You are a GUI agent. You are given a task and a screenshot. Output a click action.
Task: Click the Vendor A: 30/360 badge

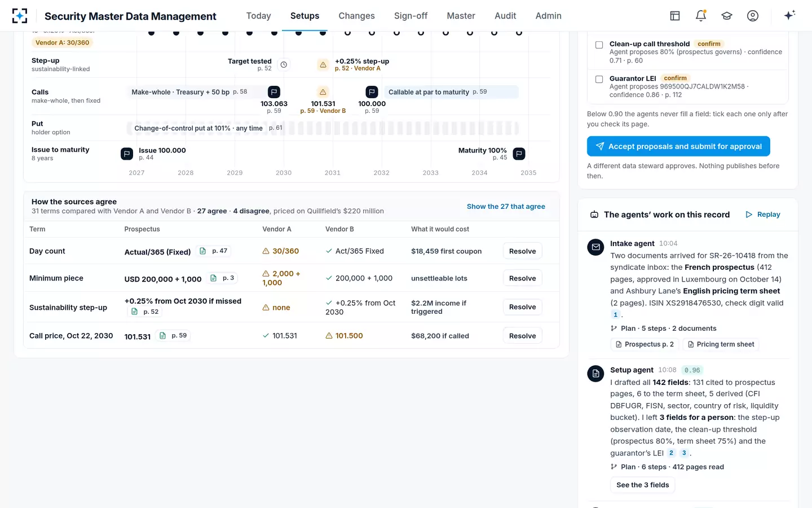click(62, 42)
